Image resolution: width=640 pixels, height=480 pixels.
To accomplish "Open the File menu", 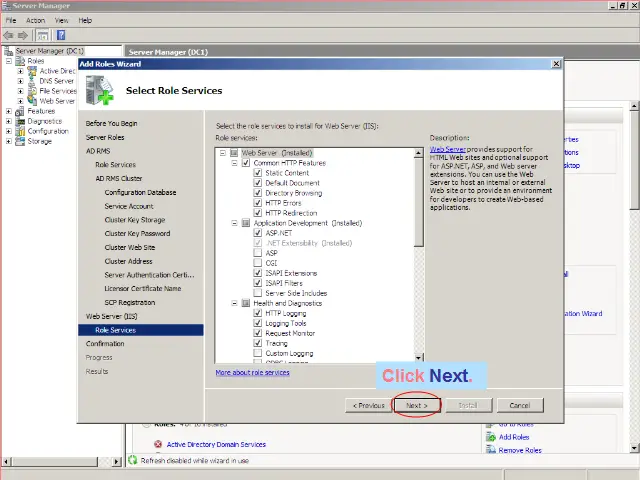I will click(x=11, y=20).
